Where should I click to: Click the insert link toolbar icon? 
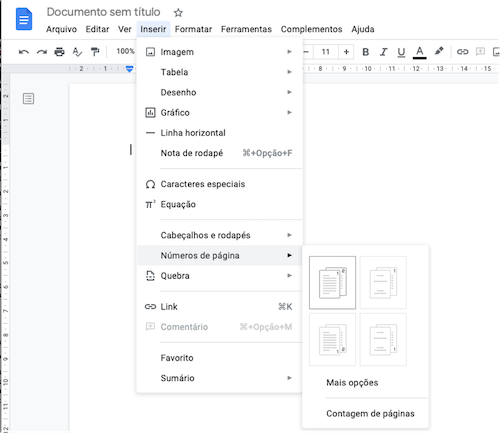[x=462, y=52]
